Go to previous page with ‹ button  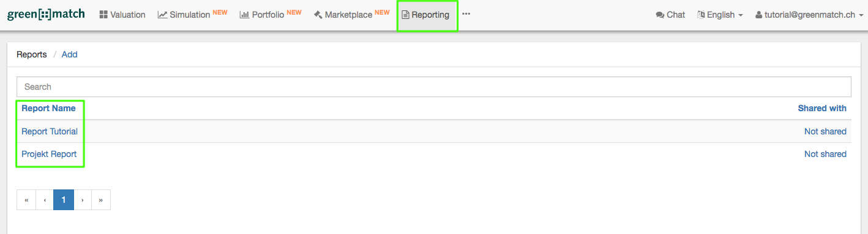point(45,200)
